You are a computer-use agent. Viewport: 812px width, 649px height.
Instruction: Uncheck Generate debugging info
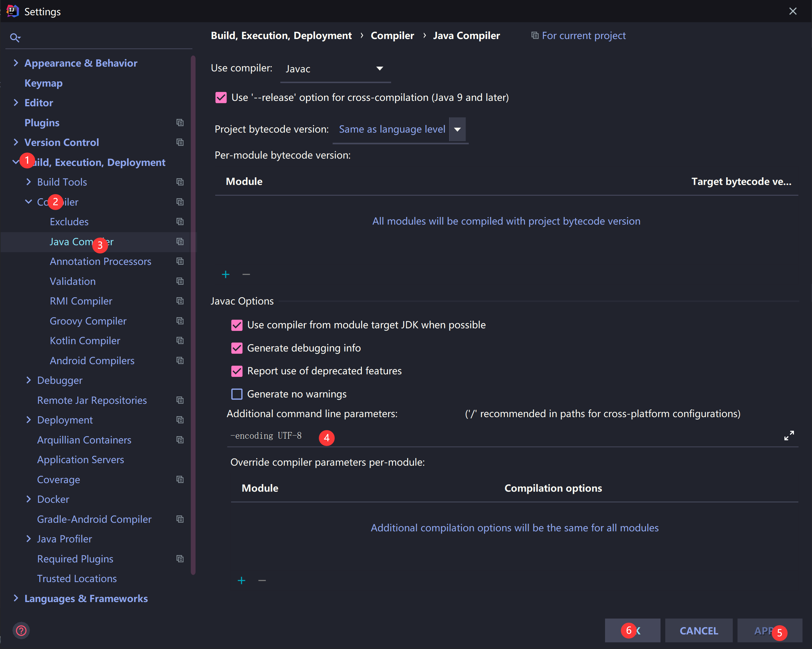tap(237, 348)
